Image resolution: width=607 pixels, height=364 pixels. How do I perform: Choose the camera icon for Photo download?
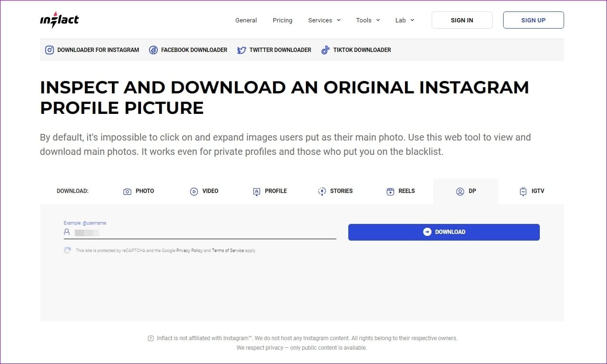(127, 192)
